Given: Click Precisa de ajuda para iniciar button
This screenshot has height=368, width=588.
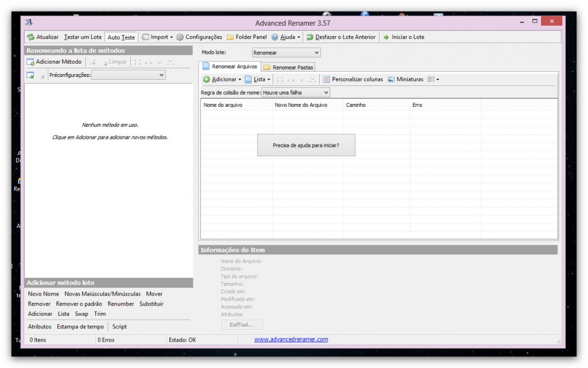Looking at the screenshot, I should coord(306,145).
